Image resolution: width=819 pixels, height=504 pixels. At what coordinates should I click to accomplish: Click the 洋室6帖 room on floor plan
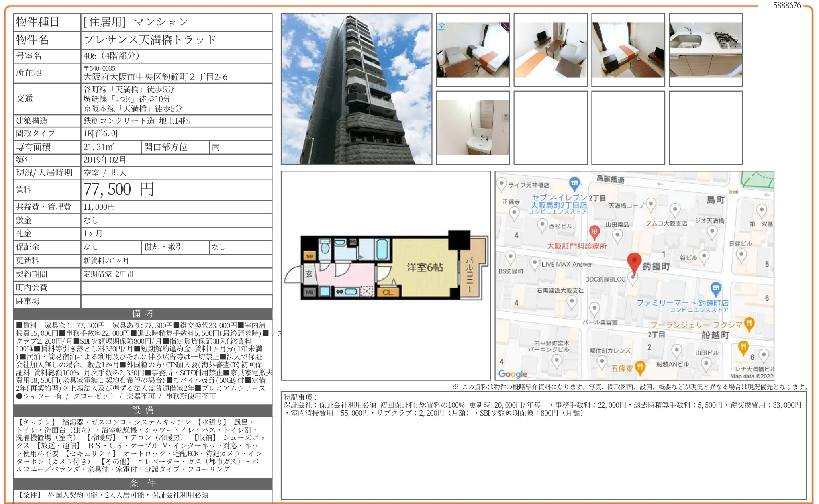(x=424, y=267)
